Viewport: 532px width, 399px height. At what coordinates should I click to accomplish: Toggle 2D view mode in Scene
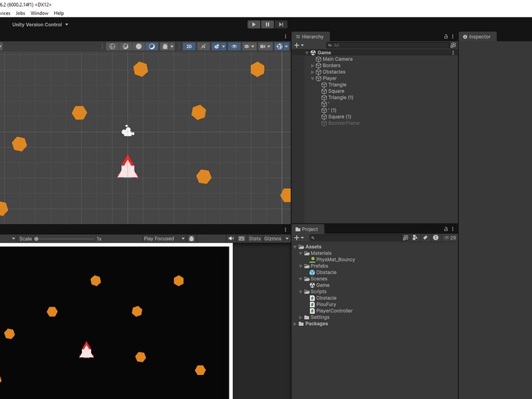click(190, 47)
